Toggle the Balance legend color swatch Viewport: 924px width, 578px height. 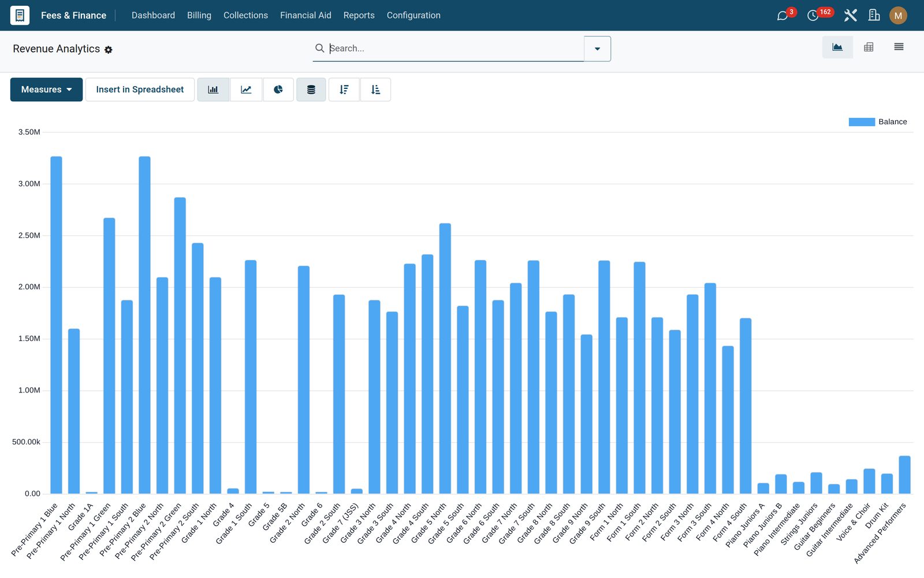click(x=862, y=122)
